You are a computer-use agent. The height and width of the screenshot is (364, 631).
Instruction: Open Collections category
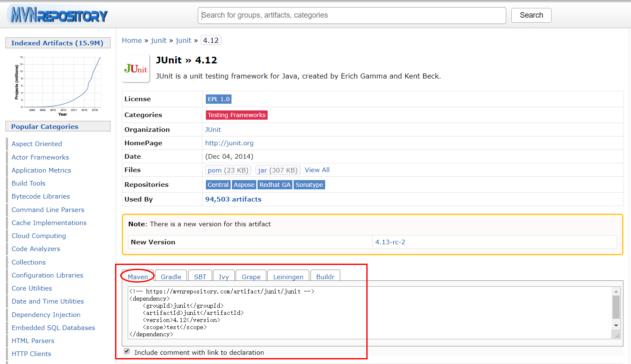(x=29, y=262)
